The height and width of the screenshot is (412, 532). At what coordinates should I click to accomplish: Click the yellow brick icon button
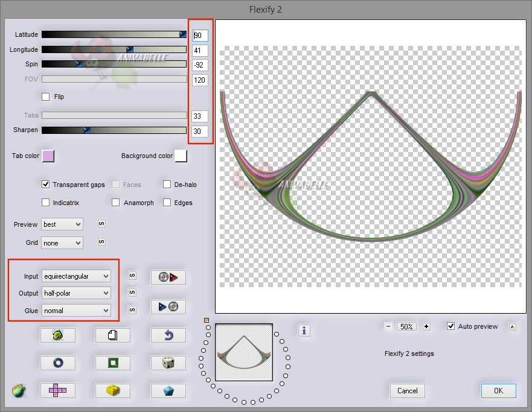[x=113, y=391]
